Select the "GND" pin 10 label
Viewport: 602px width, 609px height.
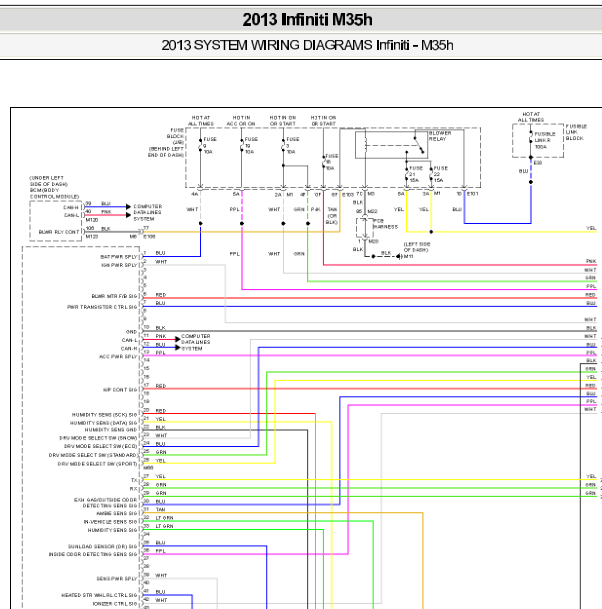pos(131,332)
